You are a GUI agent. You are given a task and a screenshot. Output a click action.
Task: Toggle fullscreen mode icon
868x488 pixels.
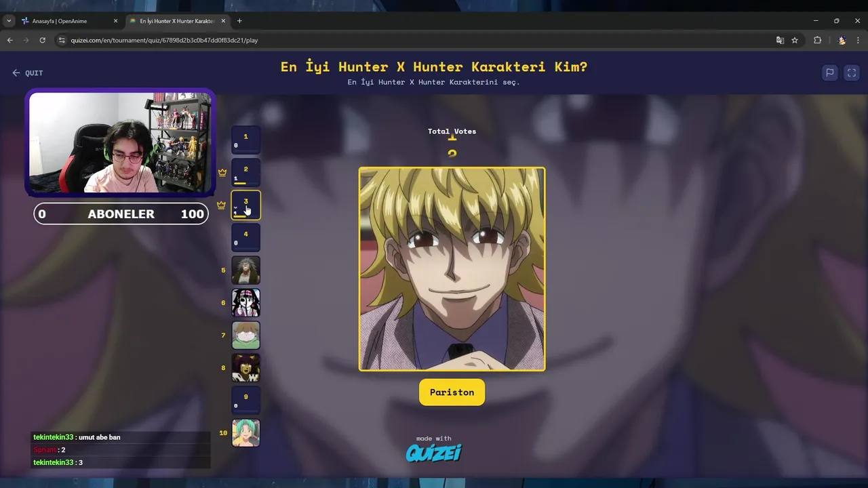(x=852, y=73)
